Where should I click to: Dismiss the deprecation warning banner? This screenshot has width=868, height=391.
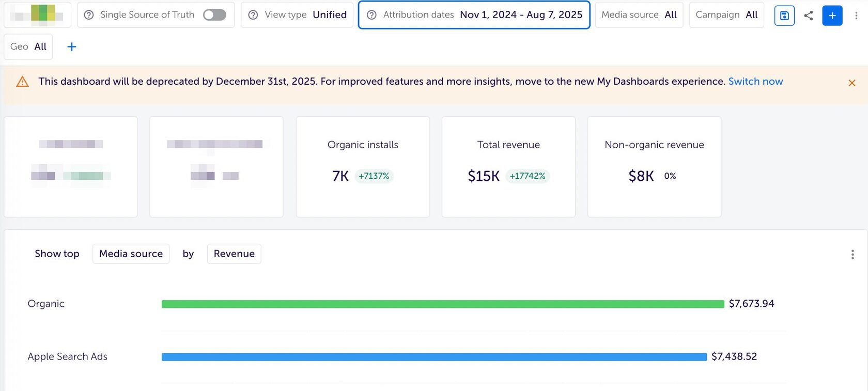click(x=851, y=83)
